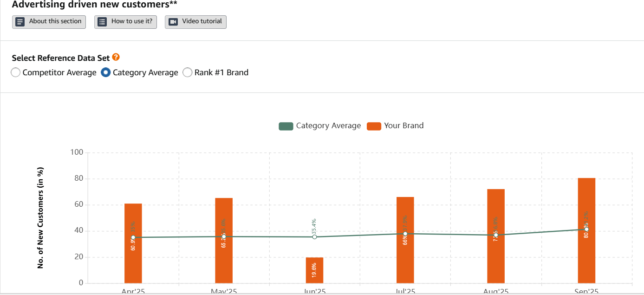Viewport: 644px width, 295px height.
Task: Launch the Video tutorial label
Action: (x=202, y=21)
